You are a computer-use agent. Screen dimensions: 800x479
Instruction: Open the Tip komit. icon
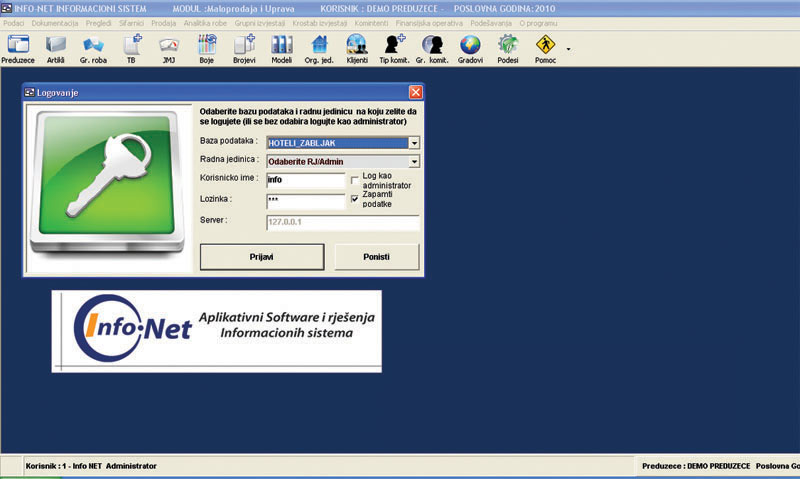(394, 49)
